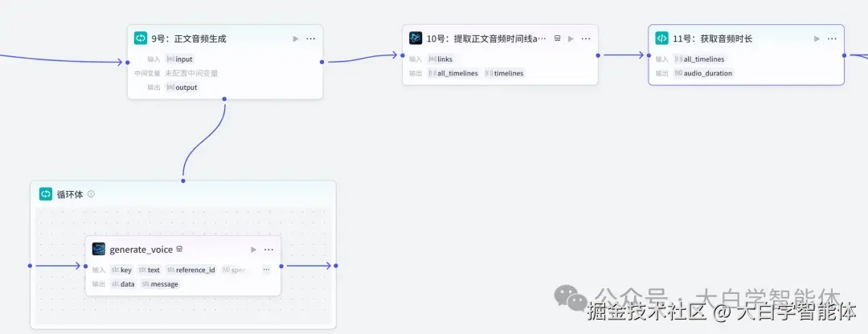Click the loop icon of the 循环体 container
Screen dimensions: 868x334
point(45,194)
